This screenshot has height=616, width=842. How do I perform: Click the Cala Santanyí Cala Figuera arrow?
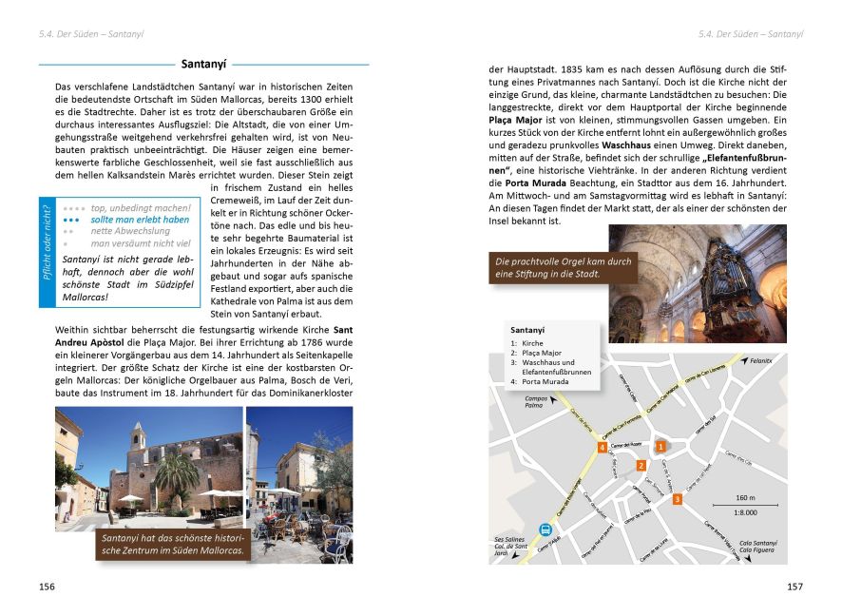[x=749, y=557]
